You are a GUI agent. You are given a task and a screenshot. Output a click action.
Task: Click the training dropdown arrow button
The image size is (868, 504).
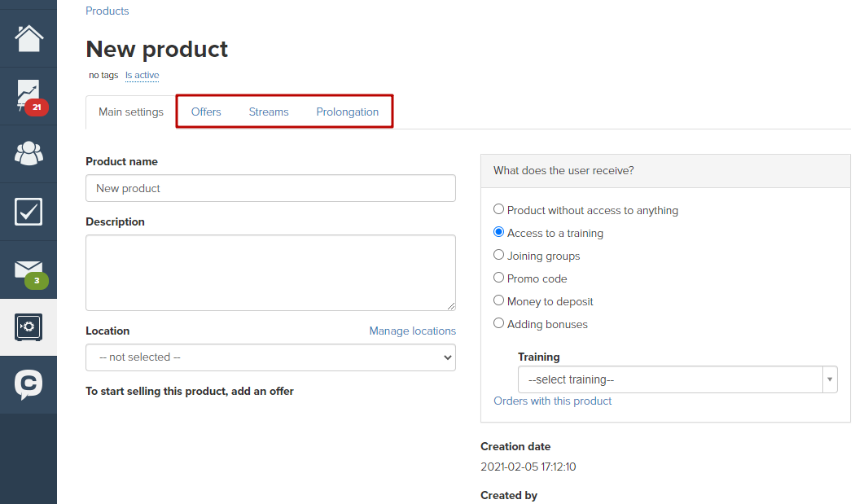[x=830, y=379]
